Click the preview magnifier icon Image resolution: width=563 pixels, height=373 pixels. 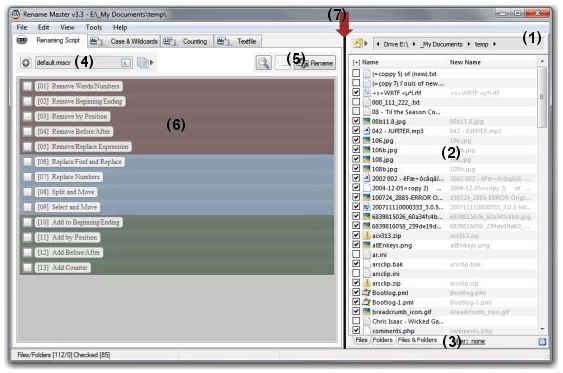264,63
